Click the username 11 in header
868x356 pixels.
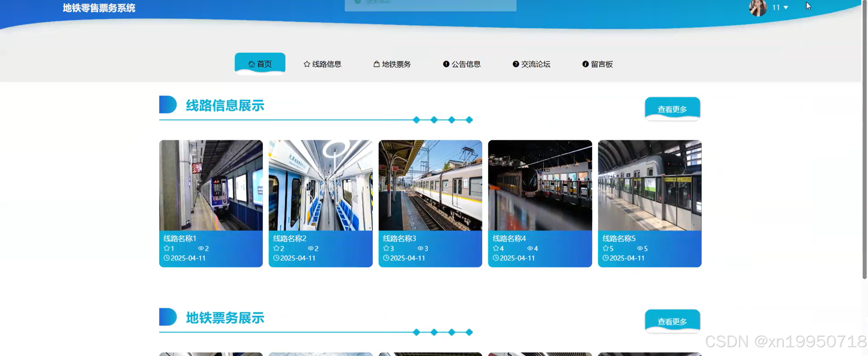[776, 8]
